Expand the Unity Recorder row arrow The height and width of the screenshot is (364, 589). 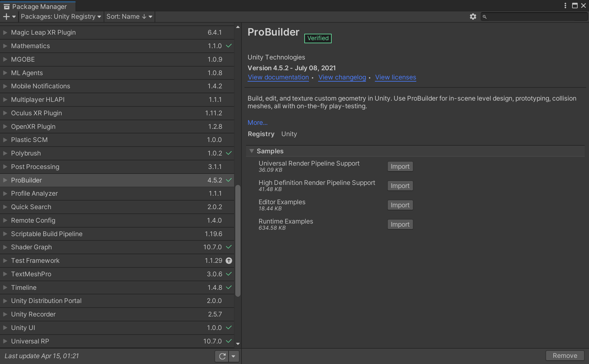pyautogui.click(x=5, y=314)
